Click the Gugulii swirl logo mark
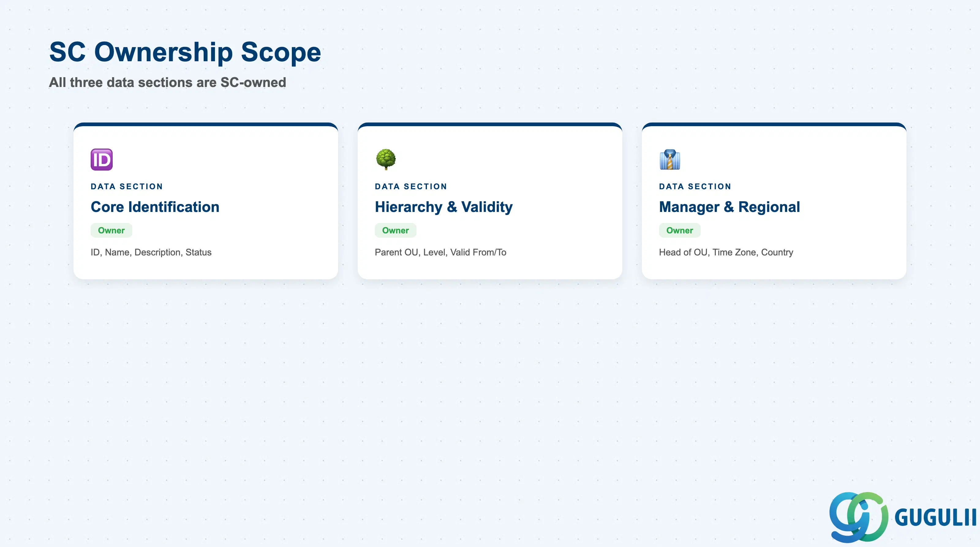The height and width of the screenshot is (547, 980). tap(859, 517)
